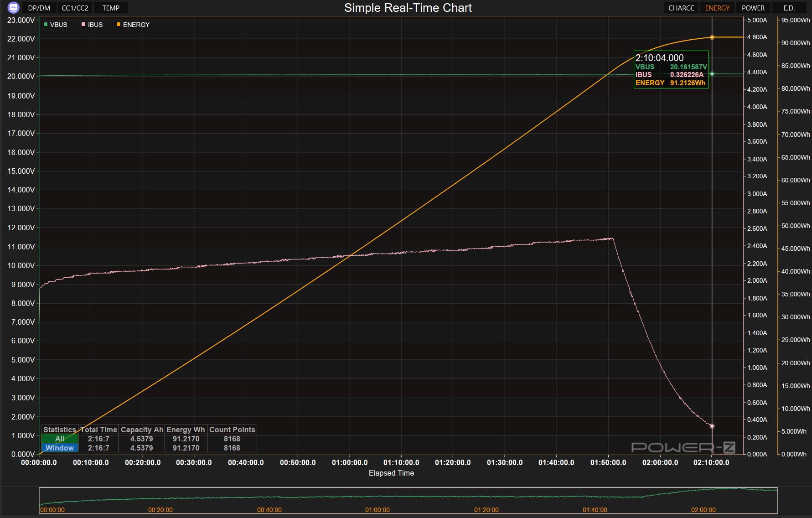Toggle the CC1/CC2 series

[x=75, y=8]
